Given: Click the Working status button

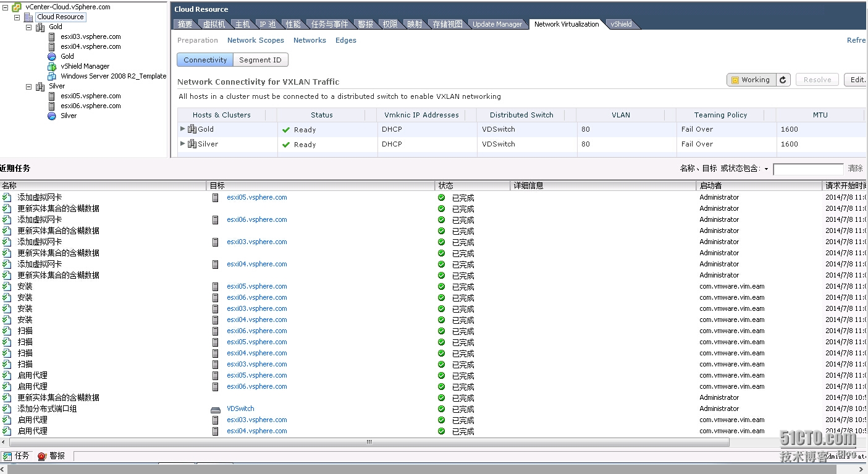Looking at the screenshot, I should 751,80.
